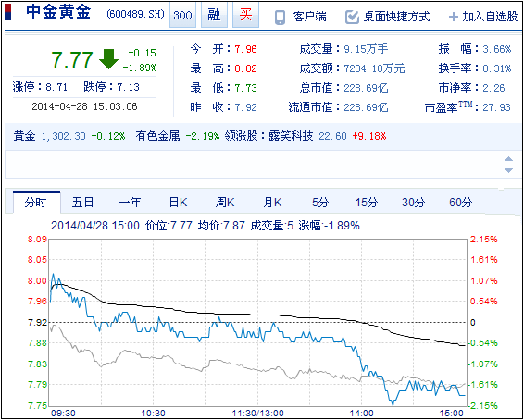Switch to the 一年 chart tab

(130, 203)
